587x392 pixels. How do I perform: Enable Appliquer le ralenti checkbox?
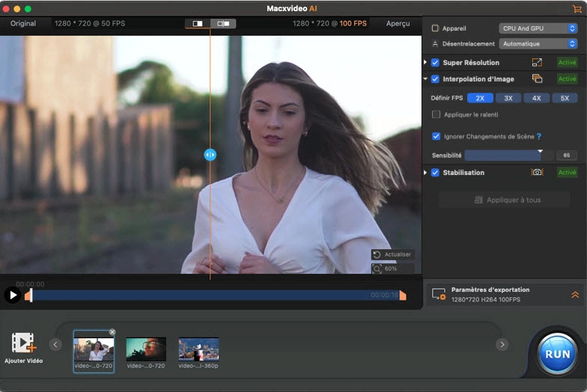[x=436, y=114]
